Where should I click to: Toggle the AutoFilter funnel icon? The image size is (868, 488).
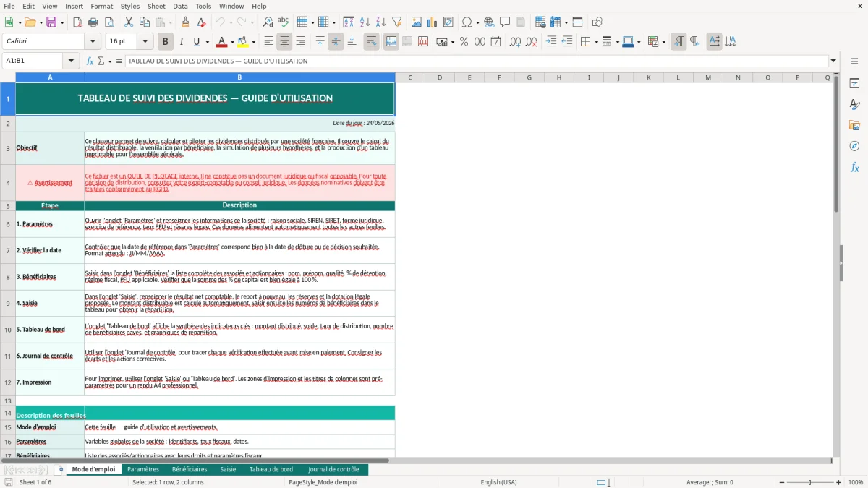coord(396,22)
